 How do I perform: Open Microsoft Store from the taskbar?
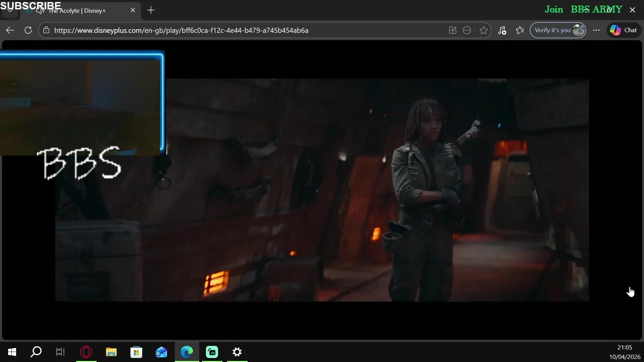pos(136,352)
